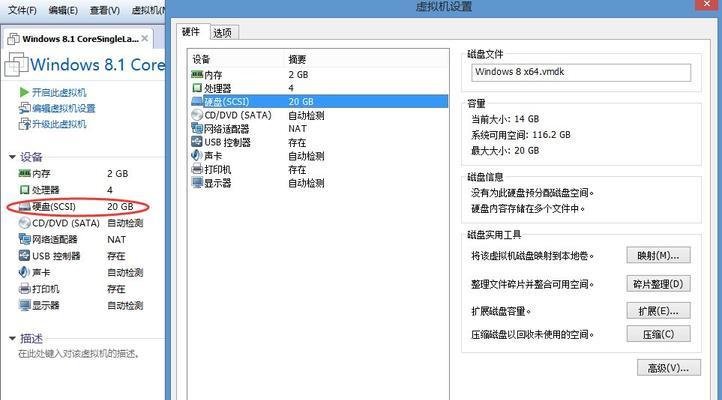Click upgrade this virtual machine icon
This screenshot has height=400, width=722.
click(24, 124)
